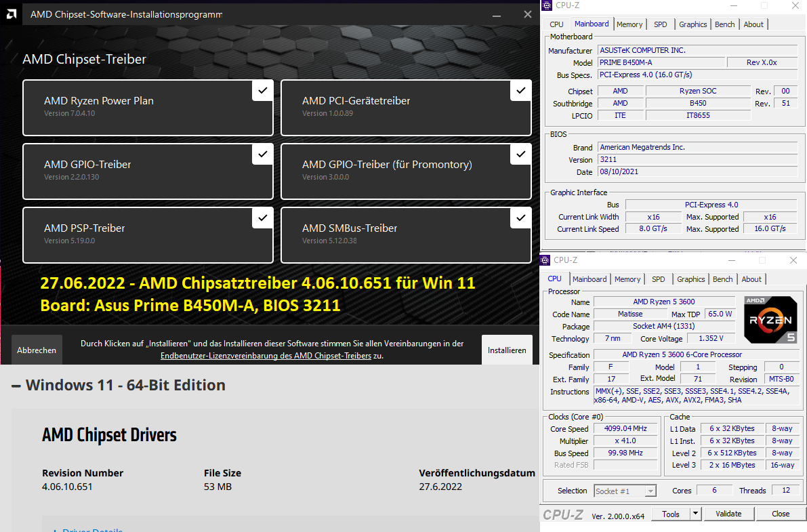Click the LPCIO IT8655 value
This screenshot has width=807, height=532.
point(698,115)
